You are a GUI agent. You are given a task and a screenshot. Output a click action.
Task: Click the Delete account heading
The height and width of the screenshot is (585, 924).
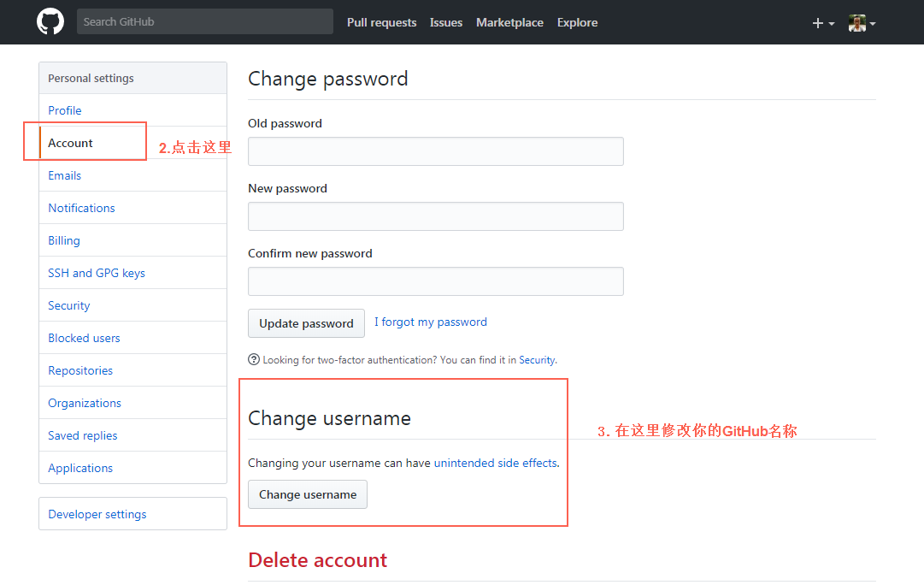click(x=318, y=559)
